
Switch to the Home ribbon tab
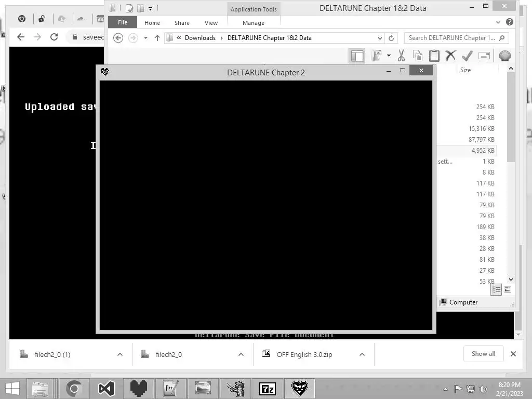[152, 23]
